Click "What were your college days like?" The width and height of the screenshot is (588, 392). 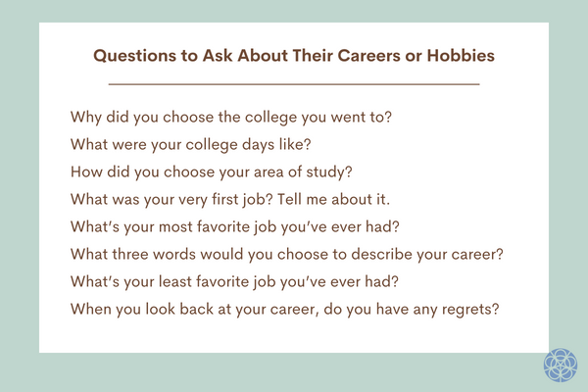(190, 144)
